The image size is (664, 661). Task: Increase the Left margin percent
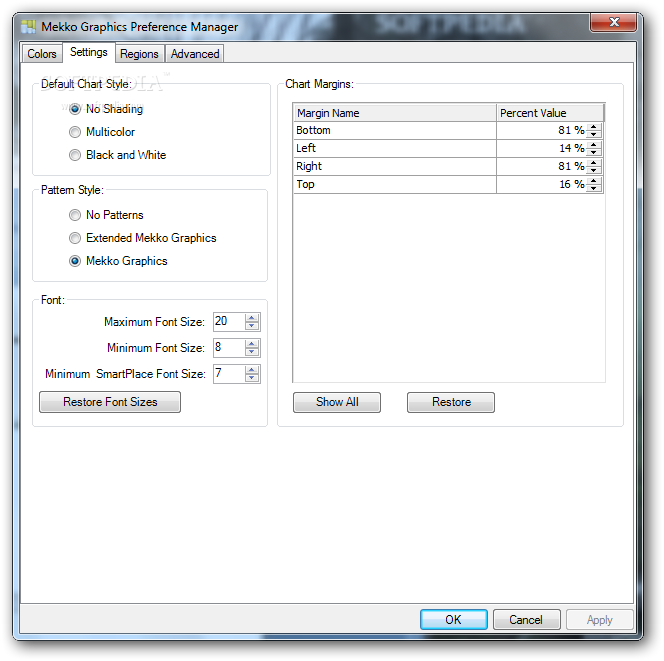point(594,145)
